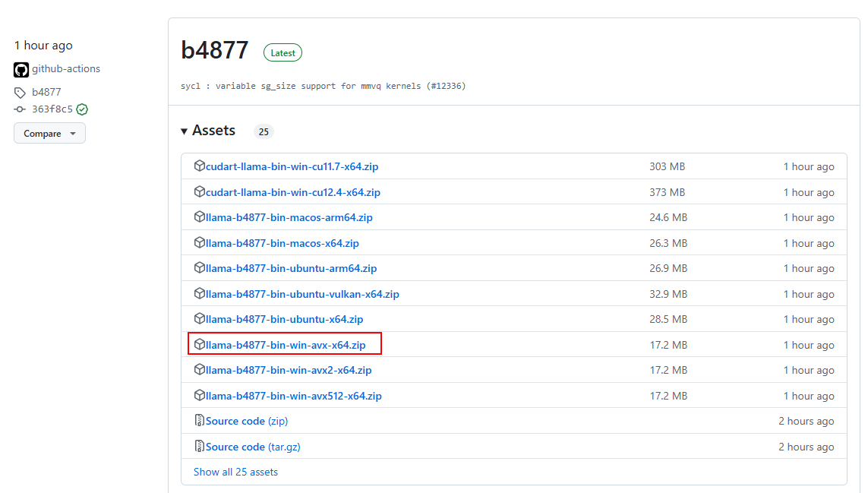Download llama-b4877-bin-win-avx512-x64.zip
Screen dimensions: 868x493
click(x=293, y=396)
